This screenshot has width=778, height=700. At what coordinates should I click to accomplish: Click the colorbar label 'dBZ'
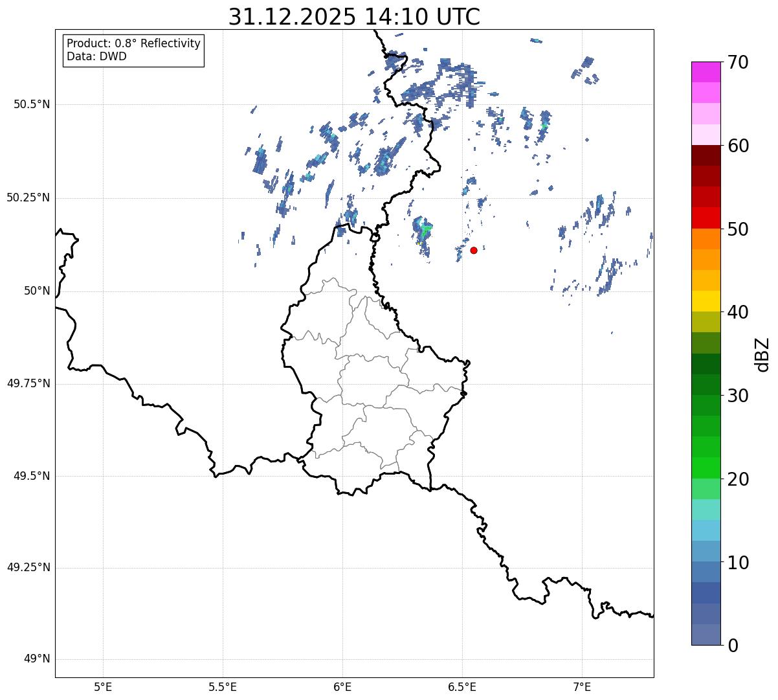[762, 354]
